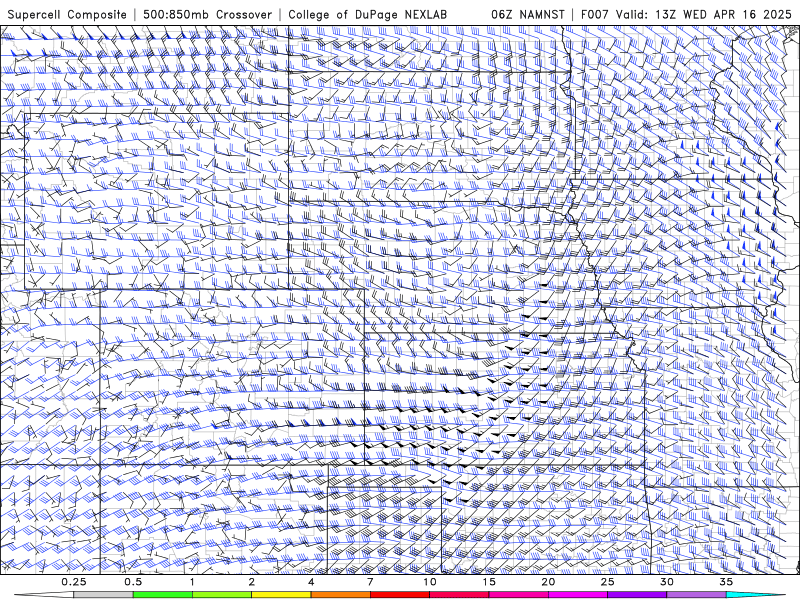The width and height of the screenshot is (800, 600).
Task: Click the gray color bar segment
Action: [103, 595]
